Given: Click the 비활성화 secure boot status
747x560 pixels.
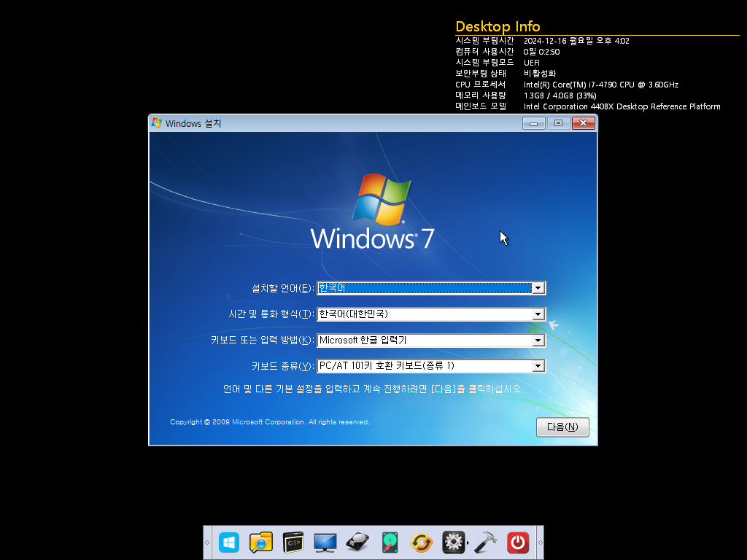Looking at the screenshot, I should 540,74.
